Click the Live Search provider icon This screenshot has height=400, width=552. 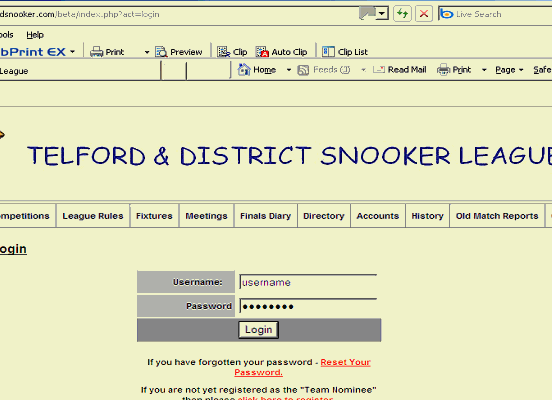446,14
